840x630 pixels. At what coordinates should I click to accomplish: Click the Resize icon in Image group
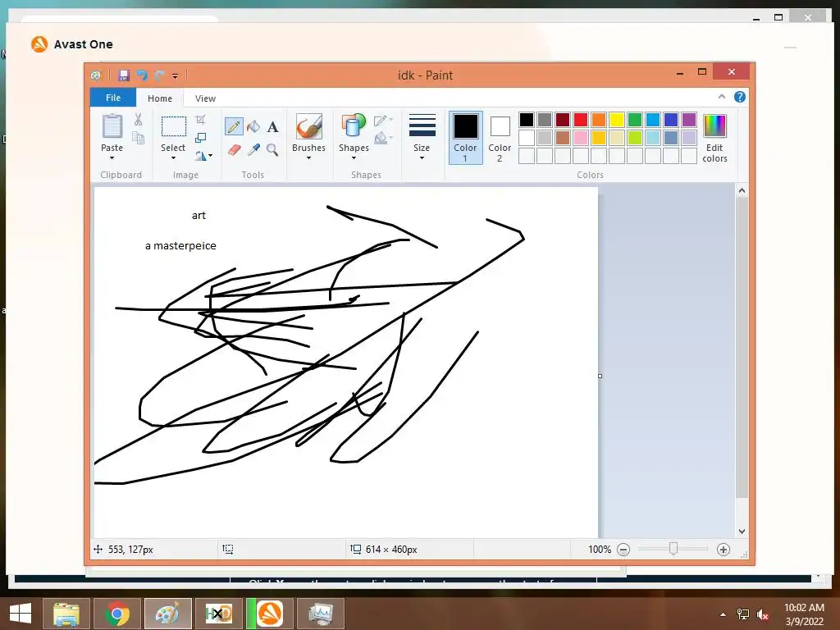200,138
